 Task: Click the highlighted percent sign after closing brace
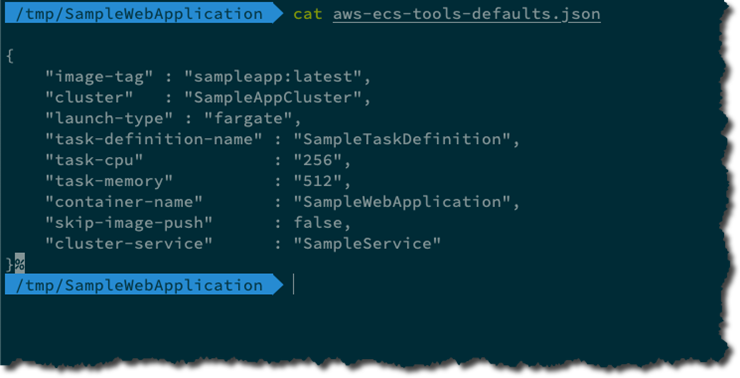point(19,264)
